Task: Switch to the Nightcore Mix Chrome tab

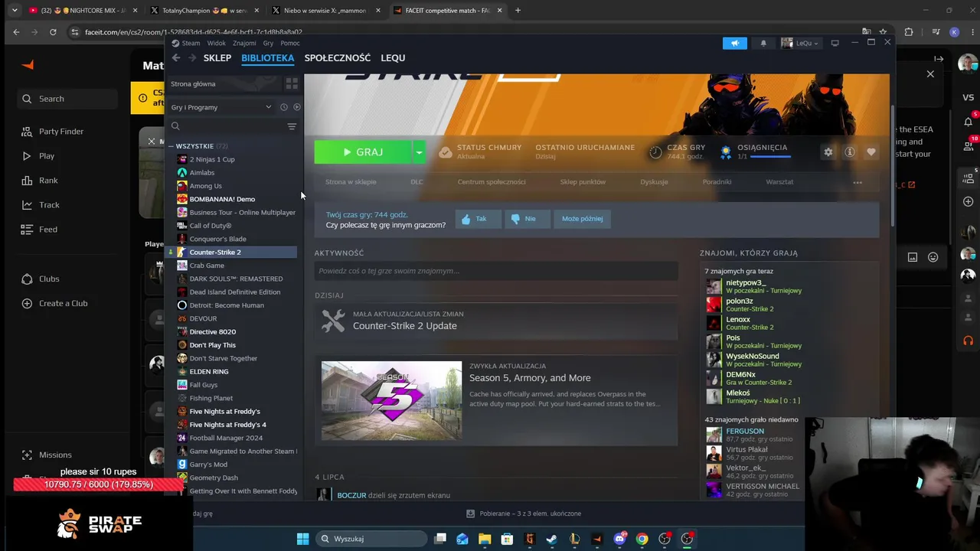Action: pos(83,11)
